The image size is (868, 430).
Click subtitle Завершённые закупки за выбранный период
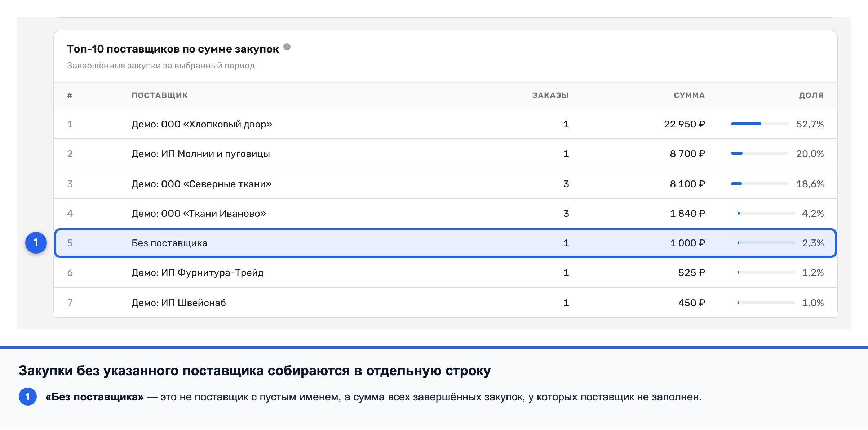[x=161, y=66]
